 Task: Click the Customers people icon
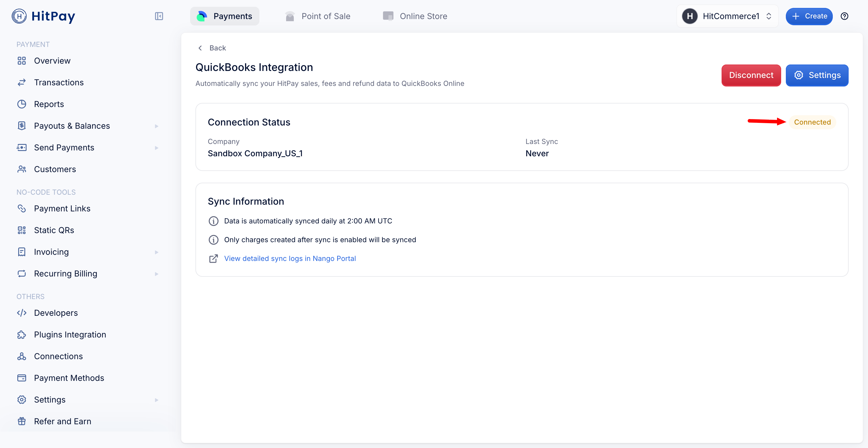coord(21,169)
